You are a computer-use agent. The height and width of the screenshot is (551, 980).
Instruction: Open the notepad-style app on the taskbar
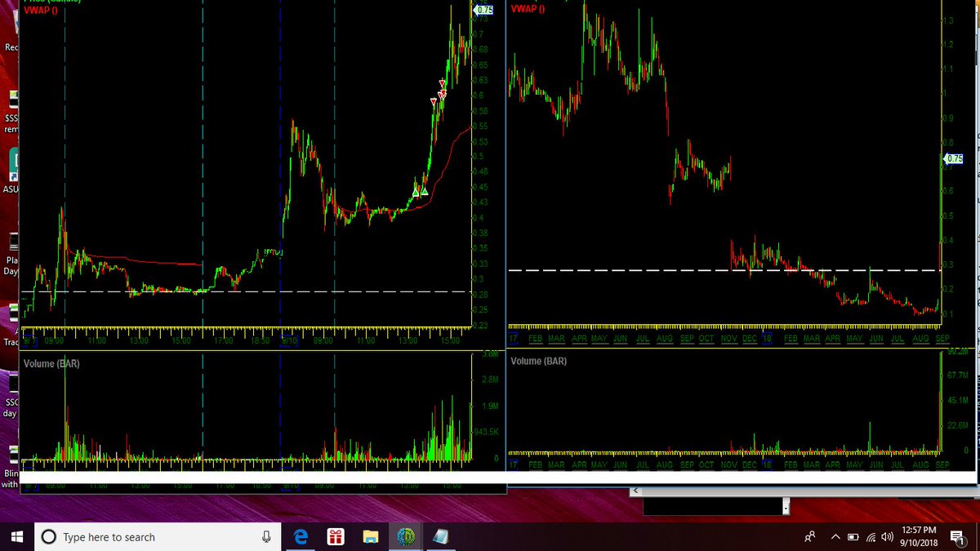click(x=440, y=536)
